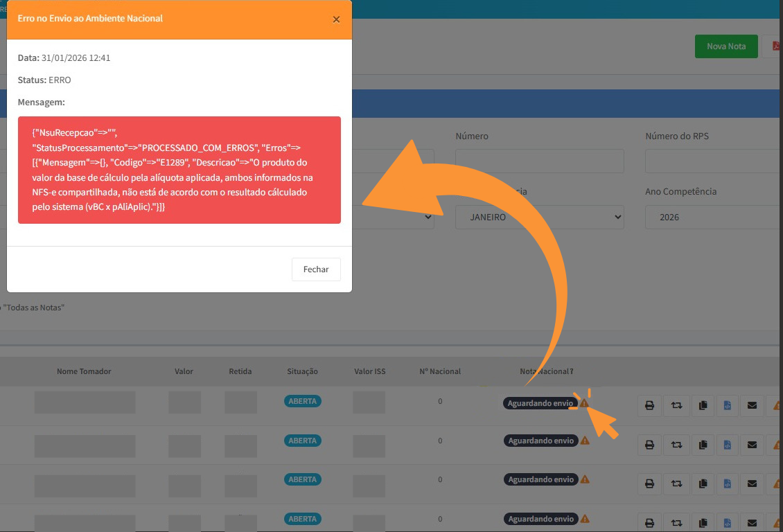
Task: Click print icon in first note row
Action: [x=649, y=405]
